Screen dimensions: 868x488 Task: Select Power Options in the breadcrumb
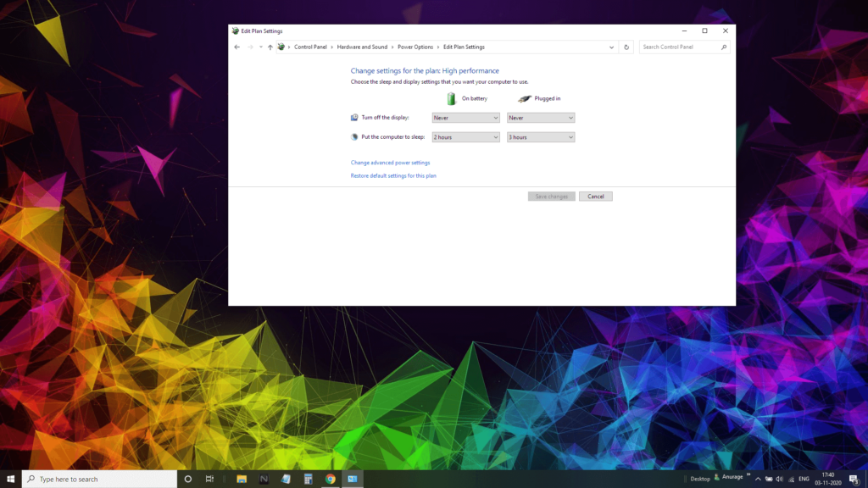coord(415,47)
